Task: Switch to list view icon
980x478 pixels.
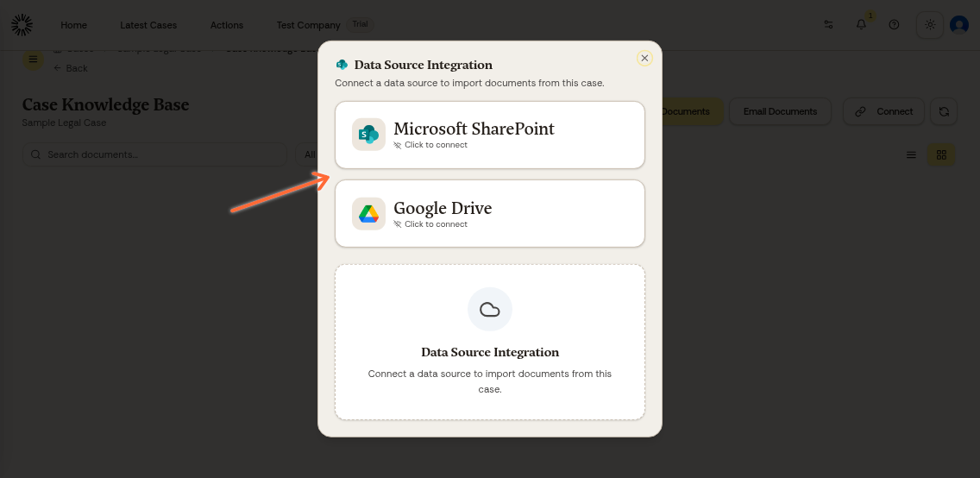Action: (911, 155)
